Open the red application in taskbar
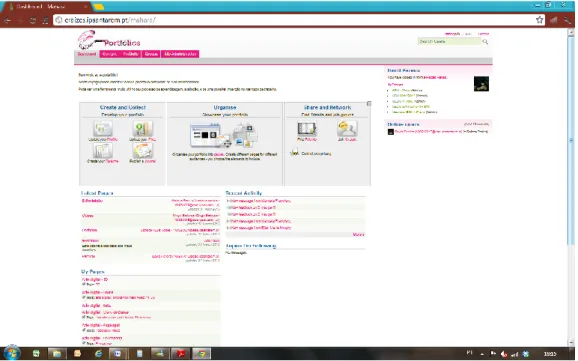Image resolution: width=578 pixels, height=361 pixels. [x=181, y=354]
